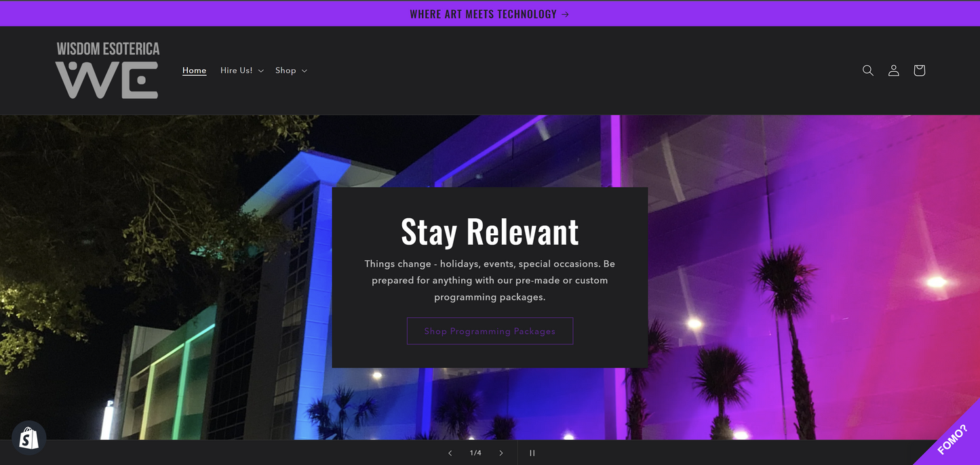The image size is (980, 465).
Task: Open the search magnifier icon
Action: coord(867,70)
